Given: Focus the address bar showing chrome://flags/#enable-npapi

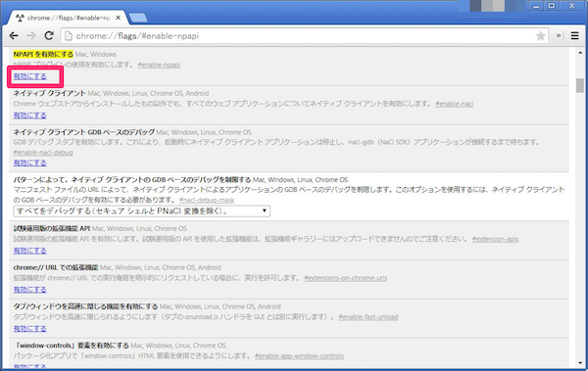Looking at the screenshot, I should click(x=304, y=36).
